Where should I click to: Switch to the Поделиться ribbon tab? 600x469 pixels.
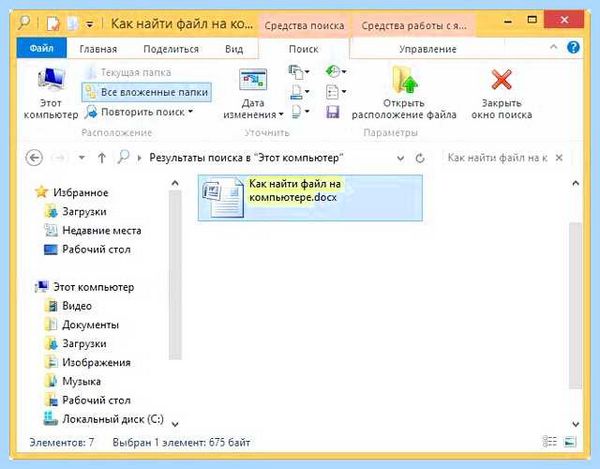(x=171, y=49)
